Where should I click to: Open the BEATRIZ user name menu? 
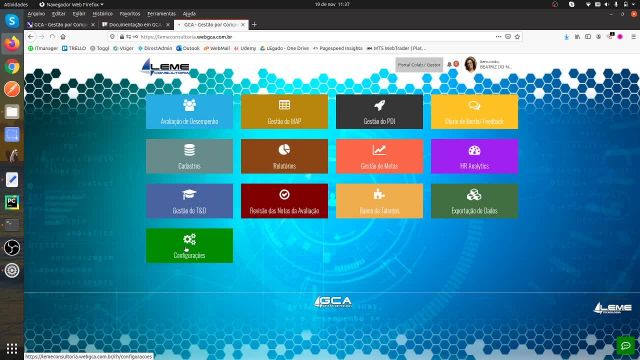(496, 67)
